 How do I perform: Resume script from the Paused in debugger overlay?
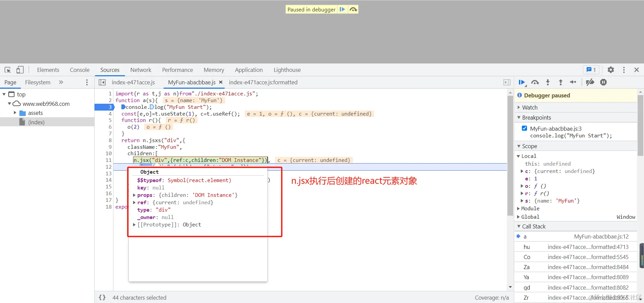click(x=342, y=9)
